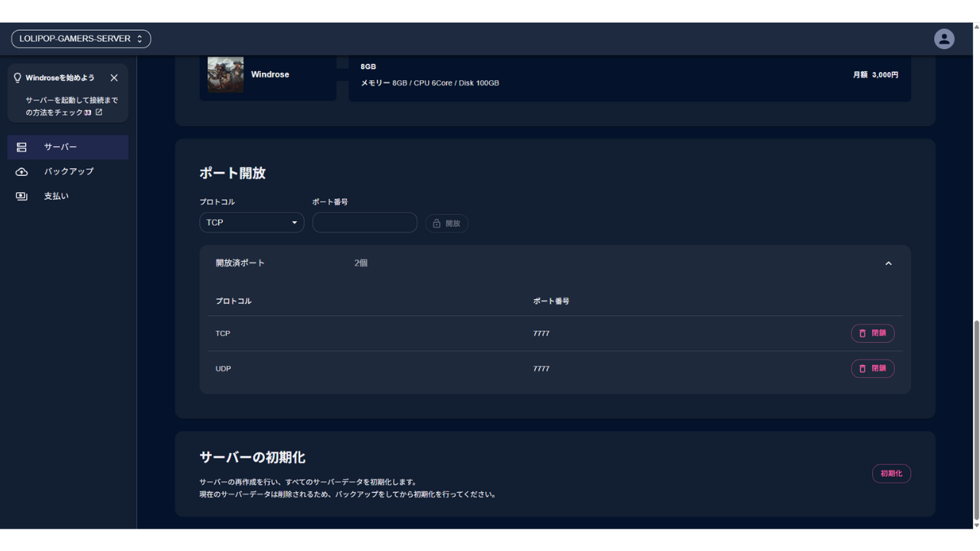Click the ポート開放 section heading
This screenshot has width=980, height=551.
point(233,173)
